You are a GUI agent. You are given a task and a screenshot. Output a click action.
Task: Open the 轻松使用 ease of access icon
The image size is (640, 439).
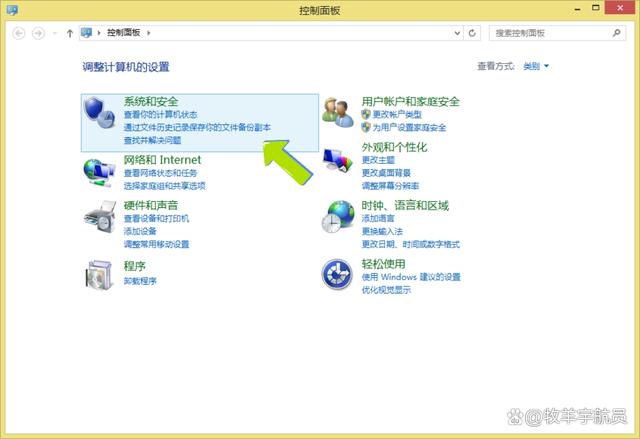pos(337,274)
